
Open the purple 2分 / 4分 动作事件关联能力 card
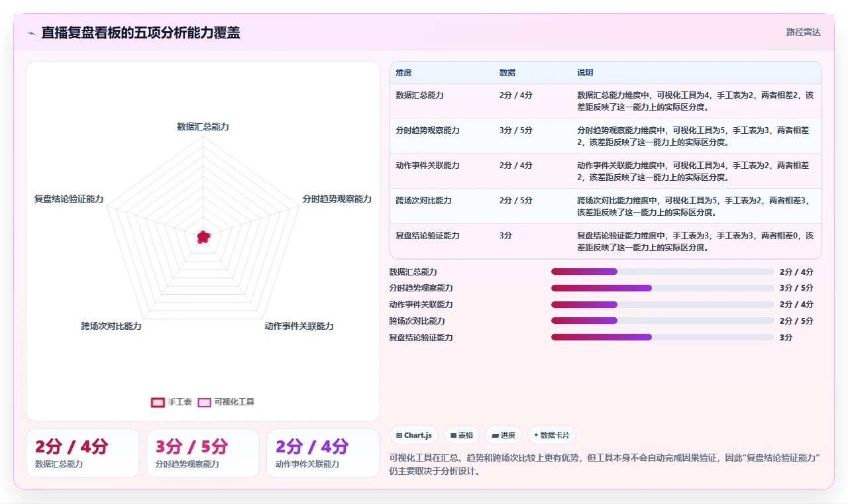click(x=323, y=453)
